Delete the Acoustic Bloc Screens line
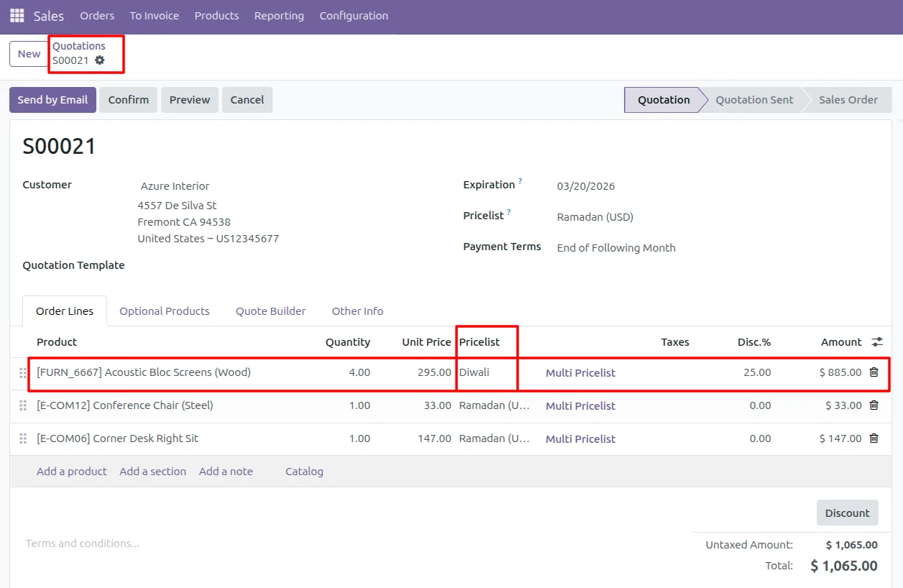This screenshot has height=588, width=903. (x=874, y=372)
